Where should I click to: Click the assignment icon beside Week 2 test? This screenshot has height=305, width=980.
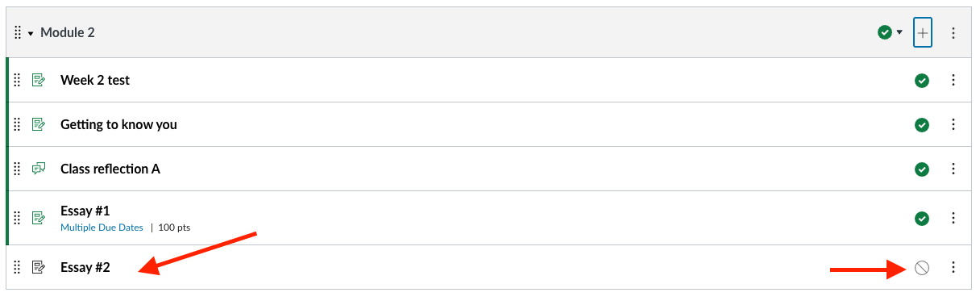point(38,80)
